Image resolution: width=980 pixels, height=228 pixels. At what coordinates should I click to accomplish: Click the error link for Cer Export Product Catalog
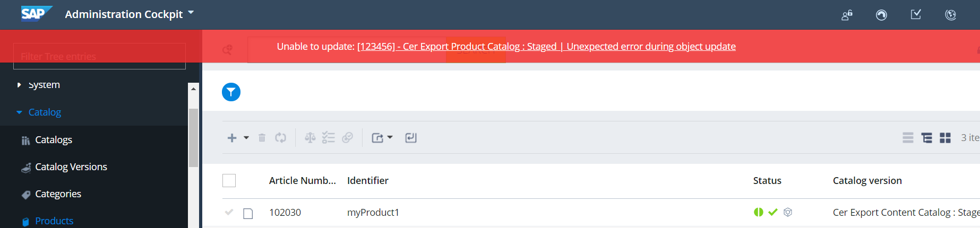tap(546, 47)
